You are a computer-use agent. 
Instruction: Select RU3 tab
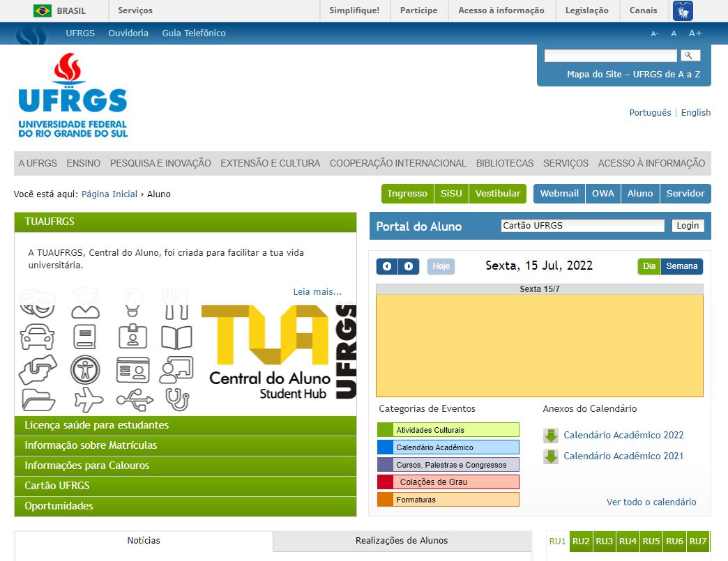pos(604,541)
